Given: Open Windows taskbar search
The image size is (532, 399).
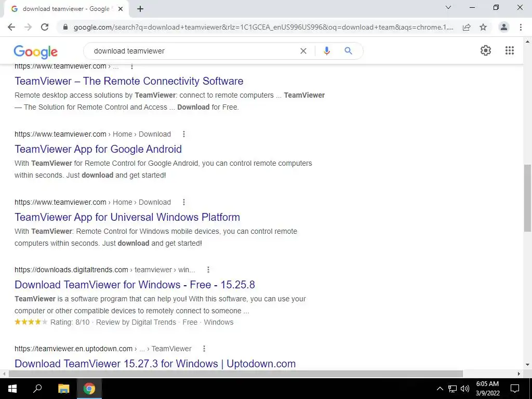Looking at the screenshot, I should [x=37, y=389].
